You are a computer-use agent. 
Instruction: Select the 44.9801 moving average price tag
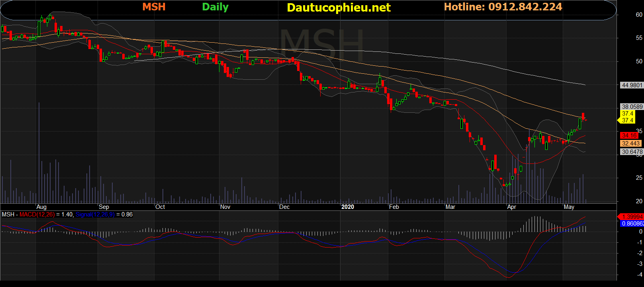point(632,85)
